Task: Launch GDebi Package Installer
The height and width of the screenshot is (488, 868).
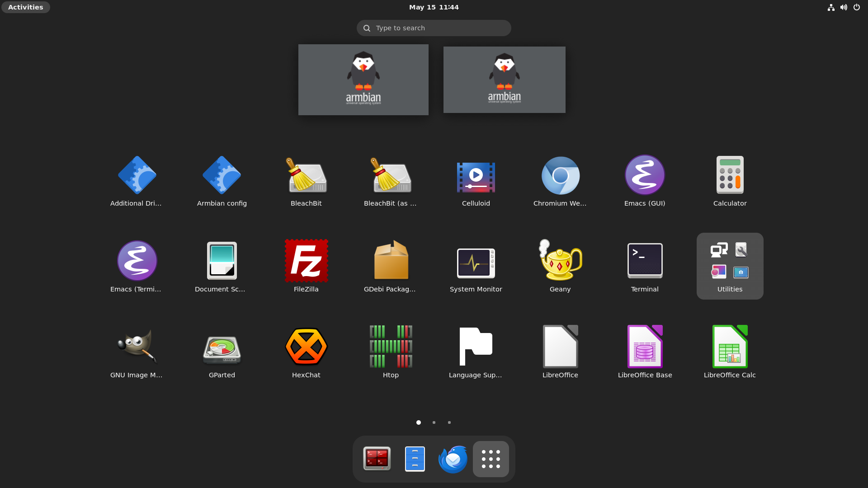Action: pyautogui.click(x=391, y=266)
